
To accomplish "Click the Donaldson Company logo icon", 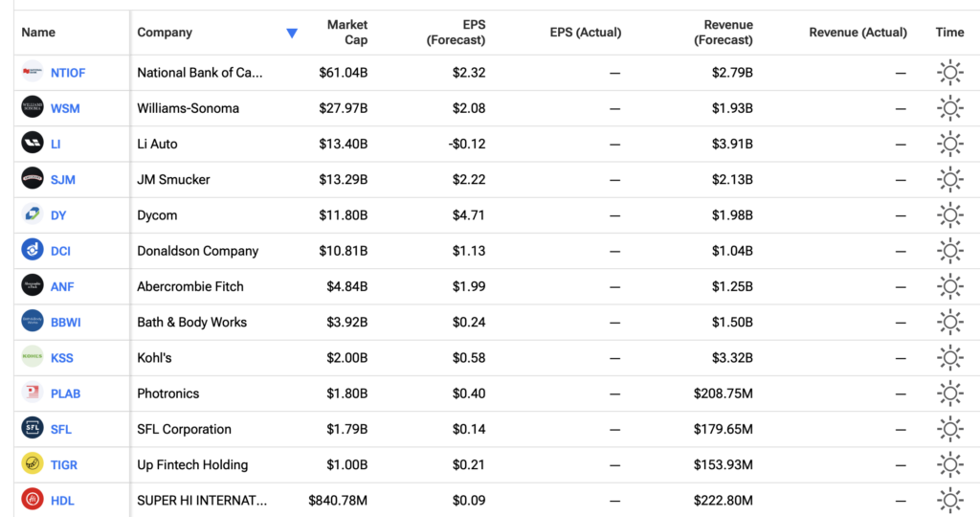I will [x=33, y=250].
